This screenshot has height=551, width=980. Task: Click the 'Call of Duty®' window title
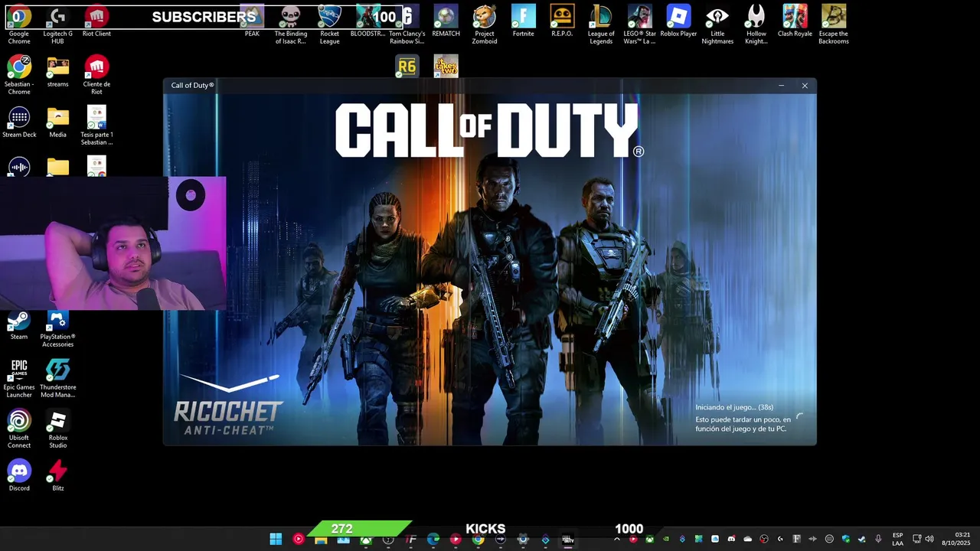[192, 85]
